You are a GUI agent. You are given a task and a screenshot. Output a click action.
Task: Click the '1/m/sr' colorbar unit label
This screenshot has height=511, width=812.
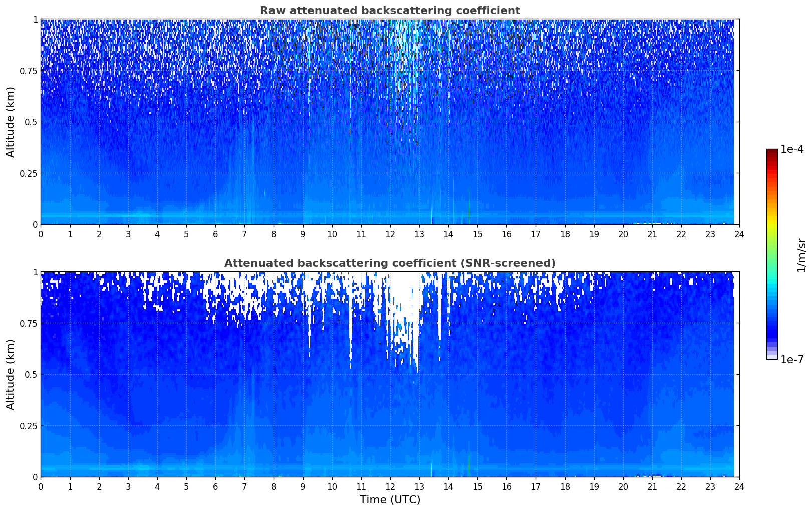pos(801,255)
